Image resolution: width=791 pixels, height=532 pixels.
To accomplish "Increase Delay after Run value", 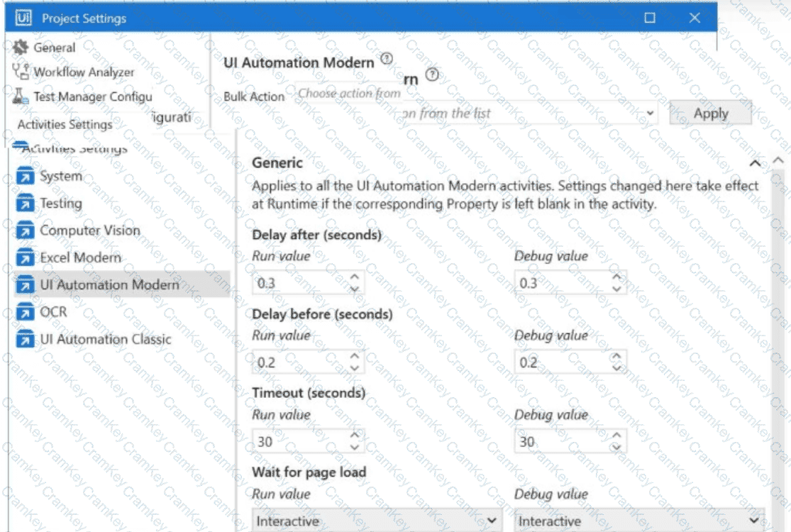I will [355, 277].
